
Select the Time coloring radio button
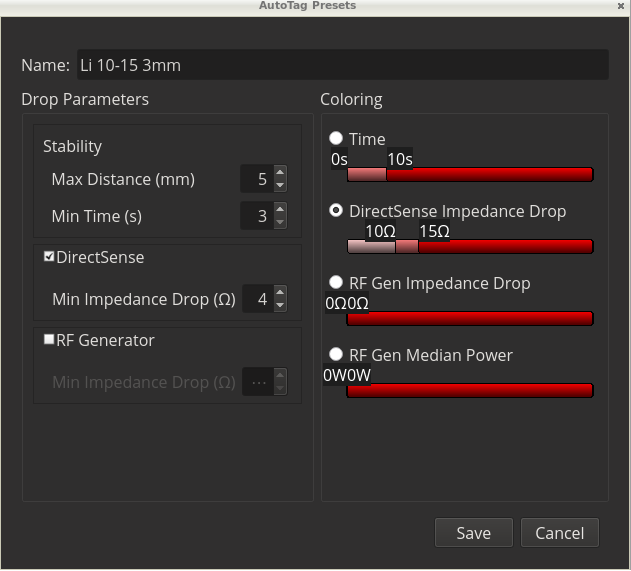(336, 139)
